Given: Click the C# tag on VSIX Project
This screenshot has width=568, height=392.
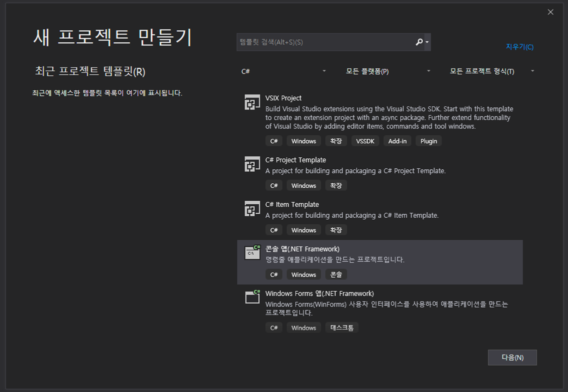Looking at the screenshot, I should coord(274,141).
